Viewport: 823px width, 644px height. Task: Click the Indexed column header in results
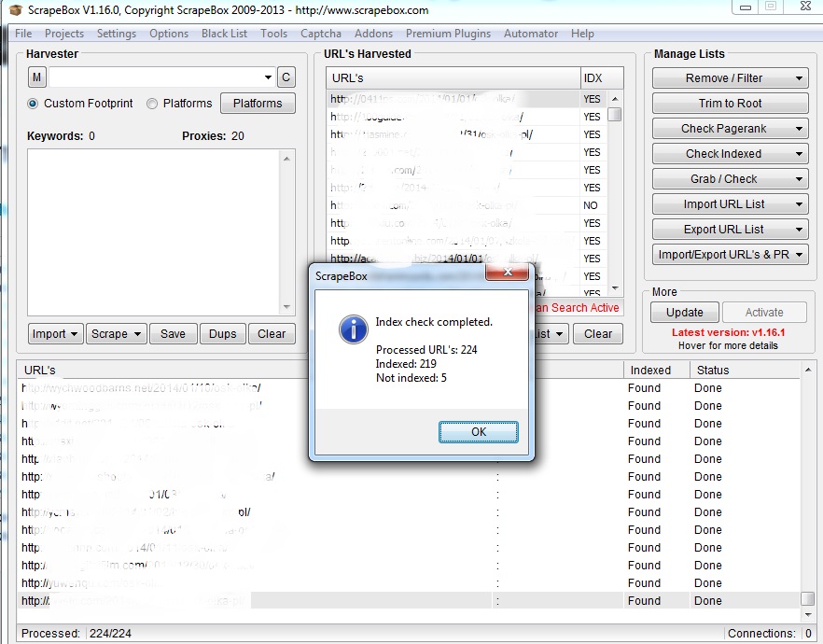(x=656, y=370)
